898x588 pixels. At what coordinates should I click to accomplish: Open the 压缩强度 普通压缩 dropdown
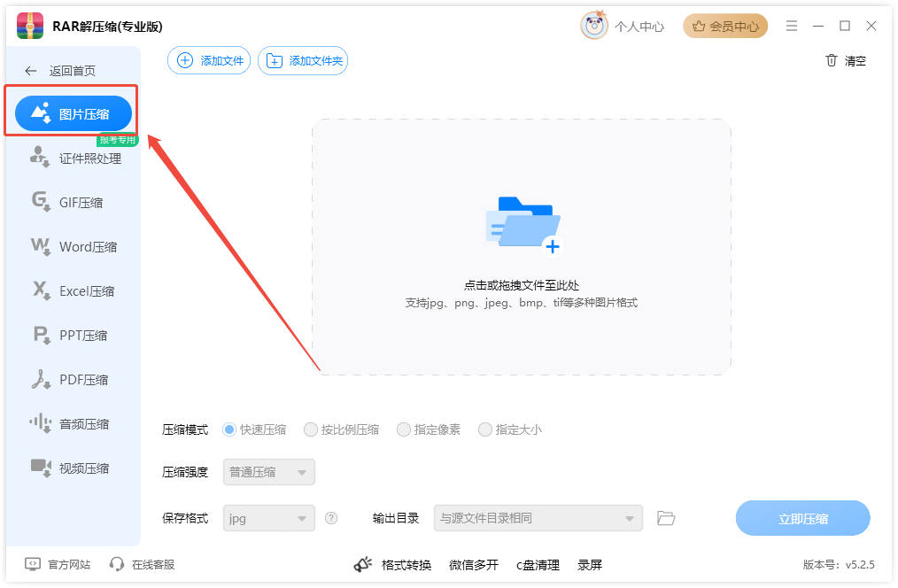269,472
